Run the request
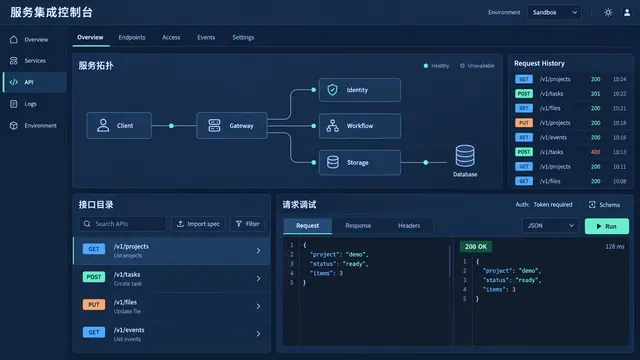The image size is (640, 360). [607, 226]
